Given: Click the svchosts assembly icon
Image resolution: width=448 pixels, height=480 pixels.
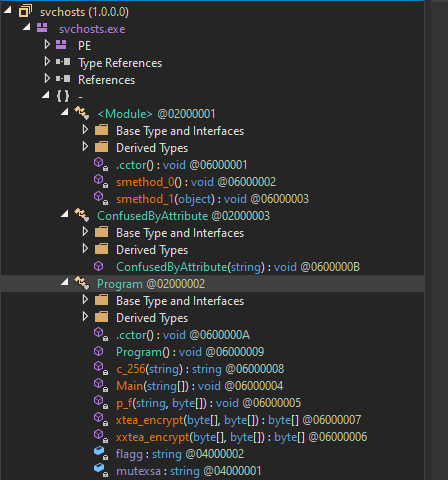Looking at the screenshot, I should pyautogui.click(x=25, y=11).
